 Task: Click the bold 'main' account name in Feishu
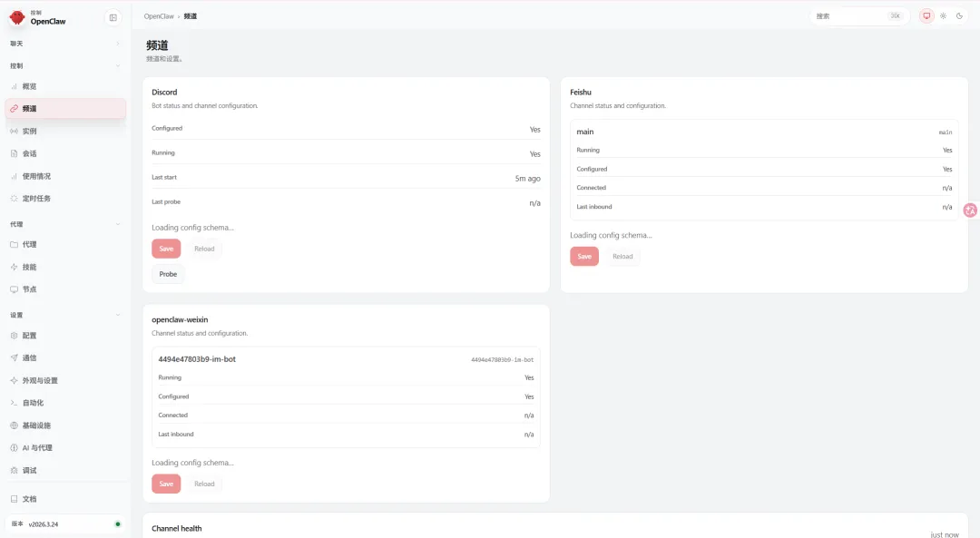tap(585, 132)
